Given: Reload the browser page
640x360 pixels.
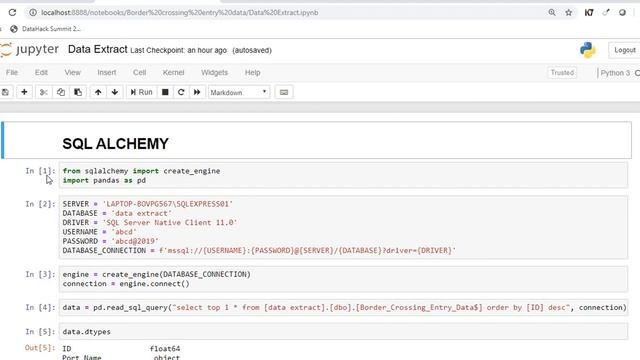Looking at the screenshot, I should tap(12, 13).
